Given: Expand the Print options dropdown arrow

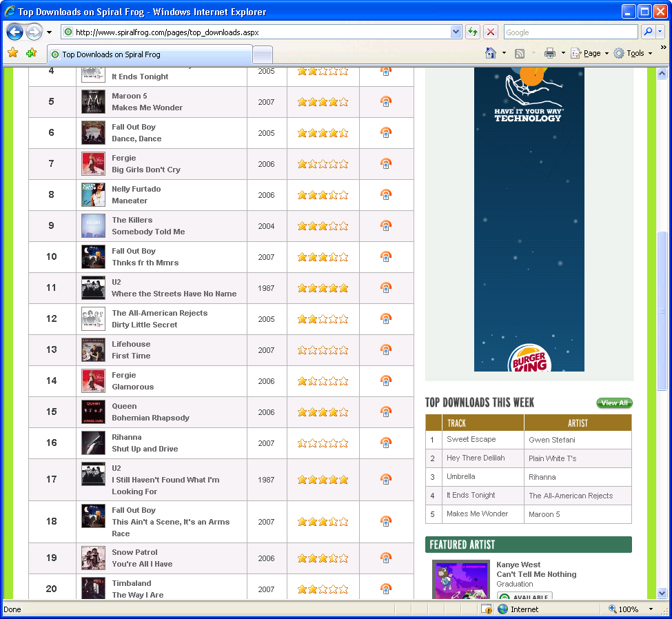Looking at the screenshot, I should (x=563, y=53).
